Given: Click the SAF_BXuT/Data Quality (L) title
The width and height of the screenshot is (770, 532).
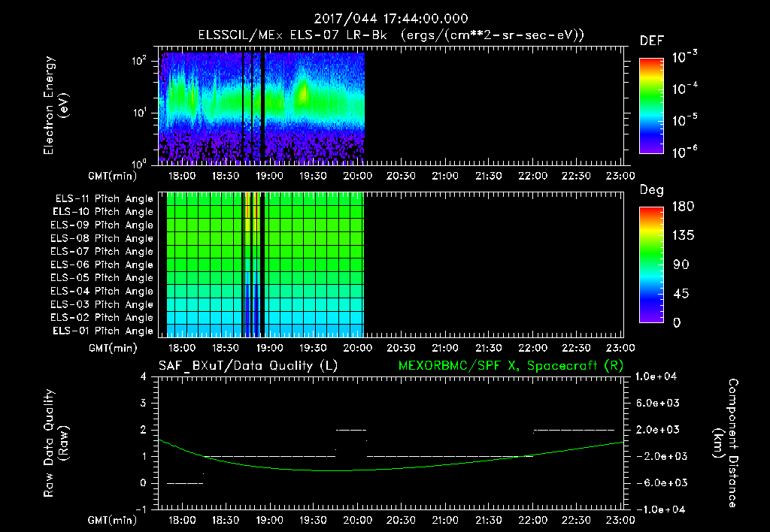Looking at the screenshot, I should click(x=248, y=366).
